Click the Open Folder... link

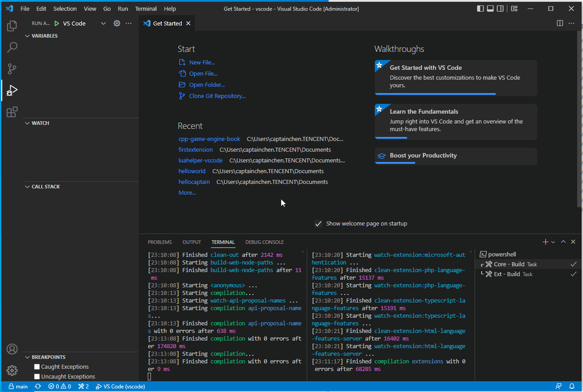click(x=207, y=85)
